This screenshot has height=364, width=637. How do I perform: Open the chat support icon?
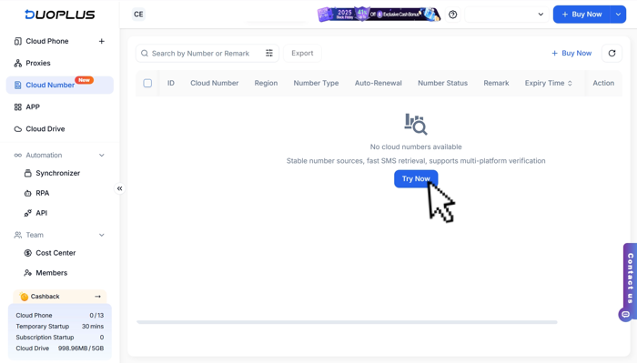625,315
